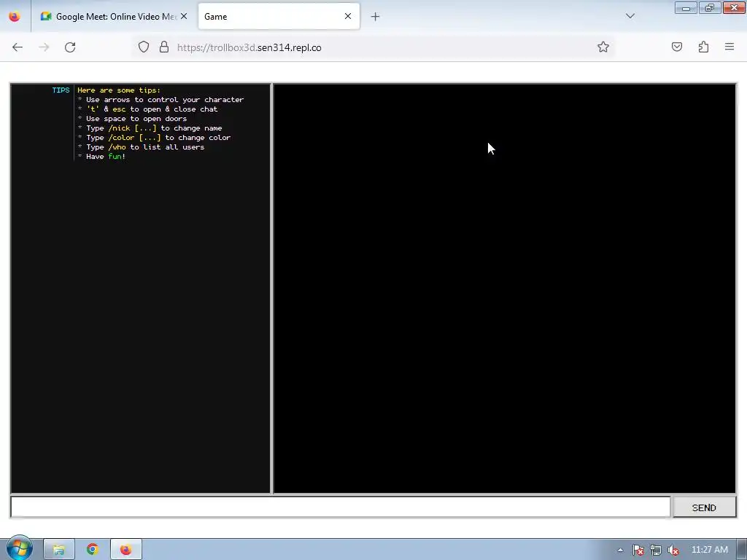
Task: Click the 'Use space to open doors' tip
Action: [136, 119]
